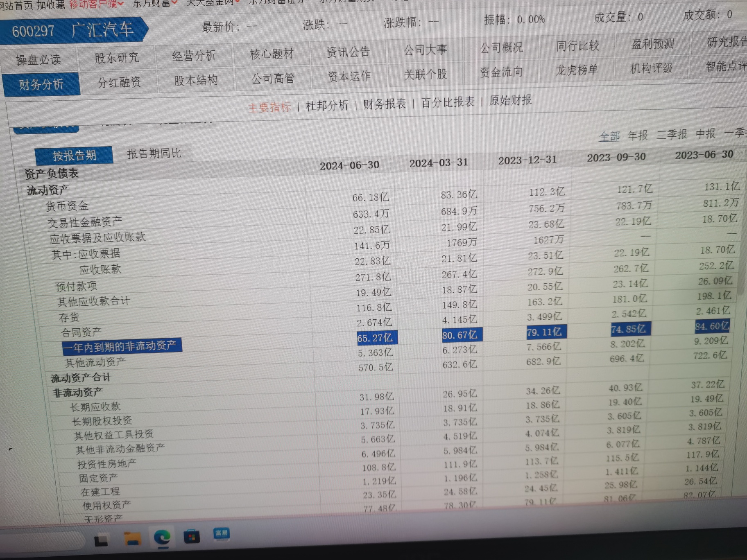Select the 合同资产 row label

(81, 332)
